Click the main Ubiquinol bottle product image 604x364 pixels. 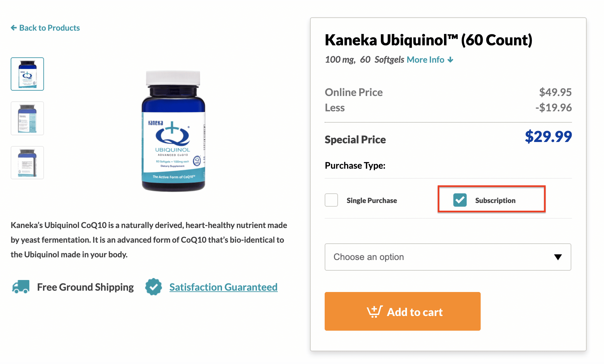point(173,131)
